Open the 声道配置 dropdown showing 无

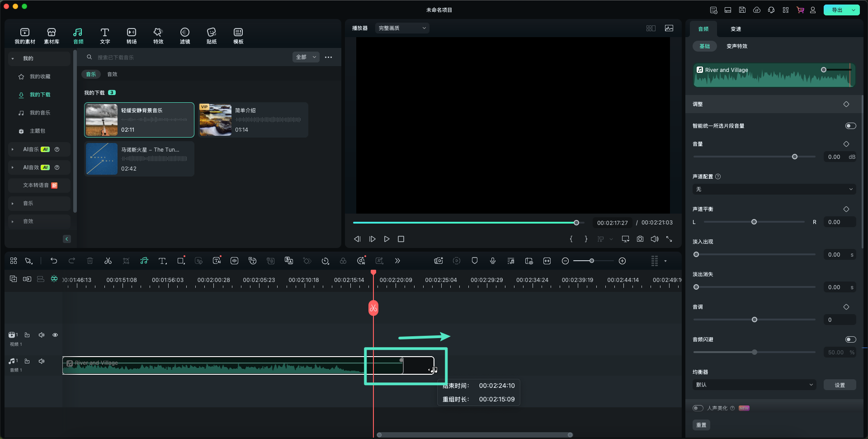(x=774, y=189)
